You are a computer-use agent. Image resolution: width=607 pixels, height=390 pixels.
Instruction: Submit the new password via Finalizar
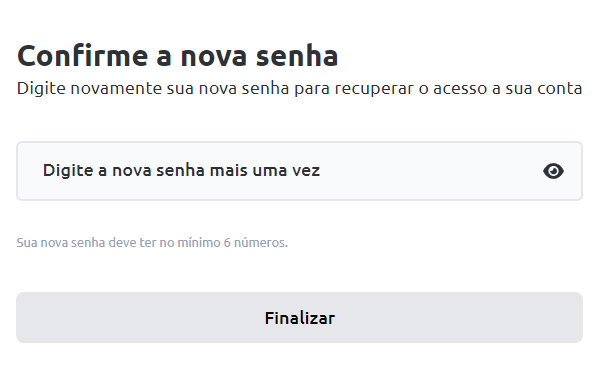[x=299, y=318]
